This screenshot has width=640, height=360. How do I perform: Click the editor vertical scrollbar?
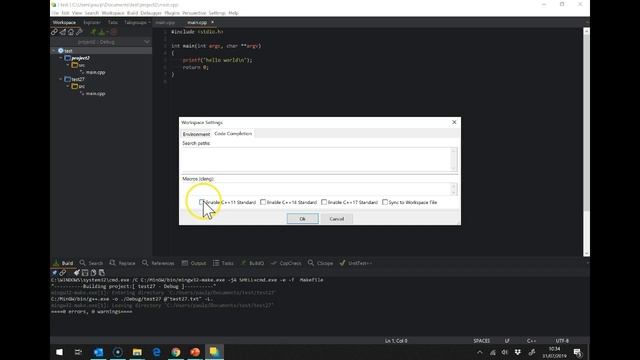(x=587, y=142)
